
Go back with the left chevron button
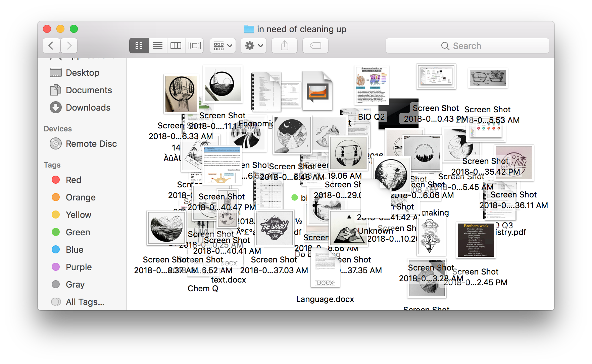51,46
